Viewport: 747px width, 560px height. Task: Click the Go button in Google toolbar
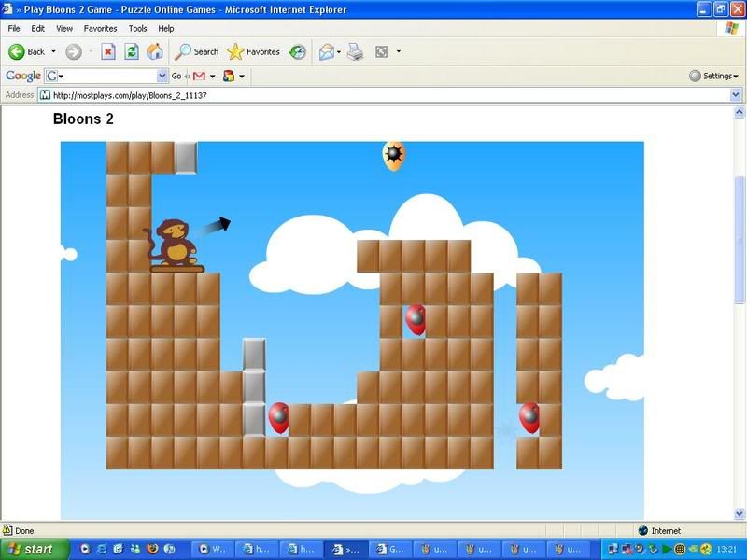tap(176, 76)
